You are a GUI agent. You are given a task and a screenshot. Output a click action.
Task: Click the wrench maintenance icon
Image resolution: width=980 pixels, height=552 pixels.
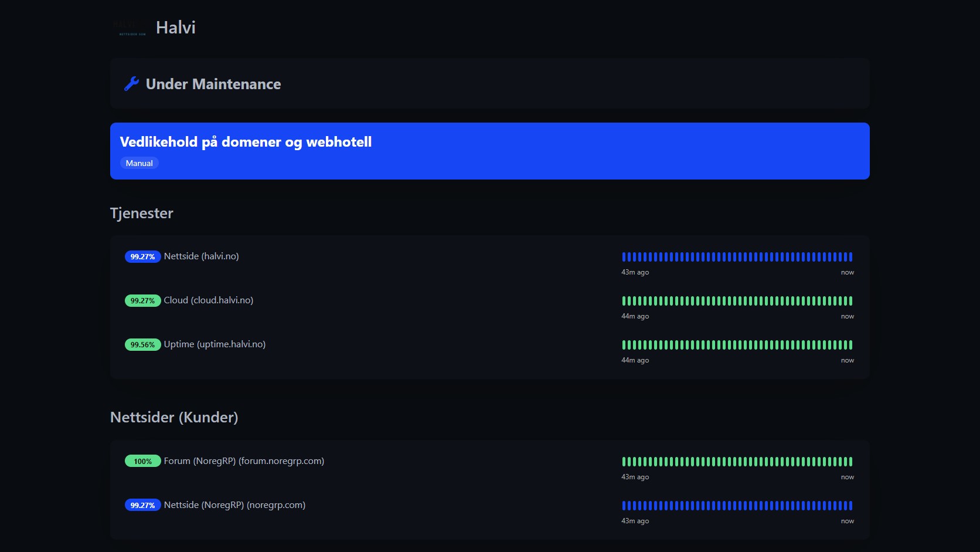[x=131, y=84]
